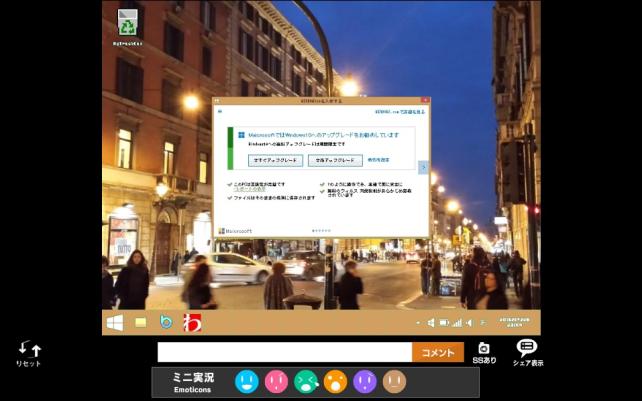Click the taskbar volume speaker icon
This screenshot has height=401, width=642.
431,323
